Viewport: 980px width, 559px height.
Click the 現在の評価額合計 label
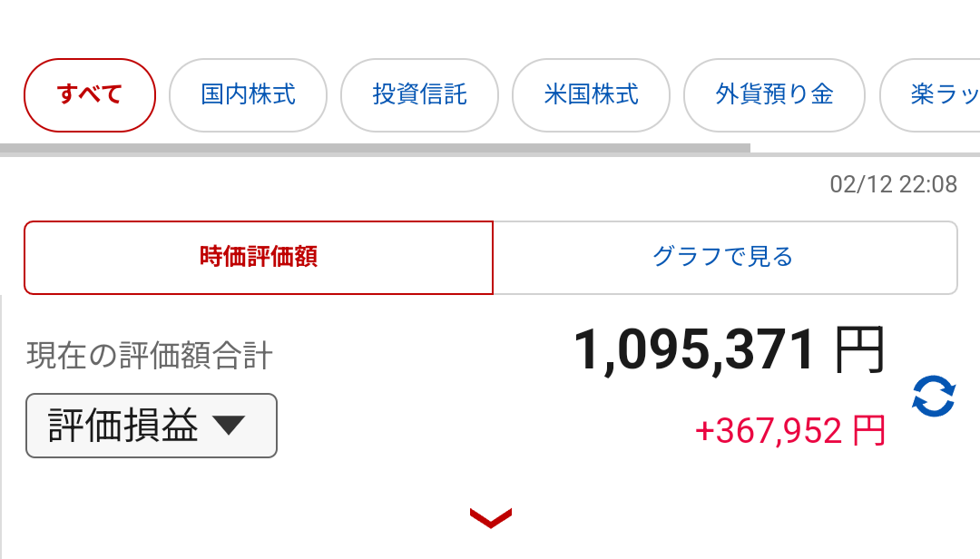click(x=150, y=355)
